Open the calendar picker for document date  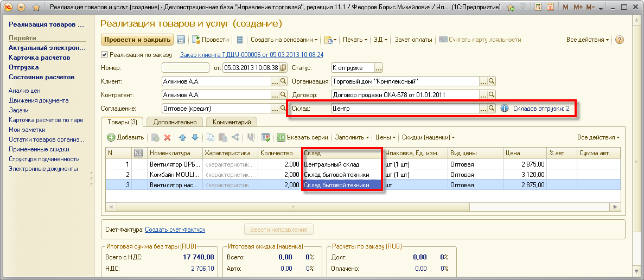point(283,68)
